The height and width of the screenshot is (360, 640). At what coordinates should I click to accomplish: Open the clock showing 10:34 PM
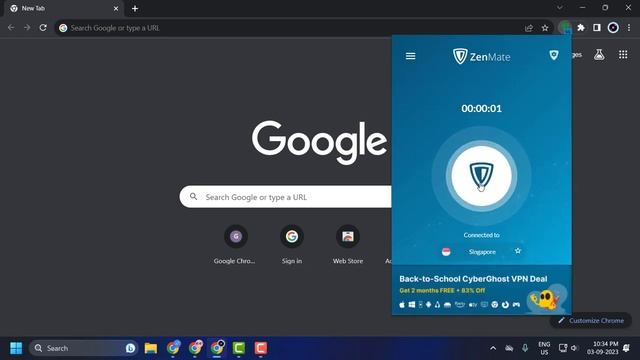click(x=603, y=348)
